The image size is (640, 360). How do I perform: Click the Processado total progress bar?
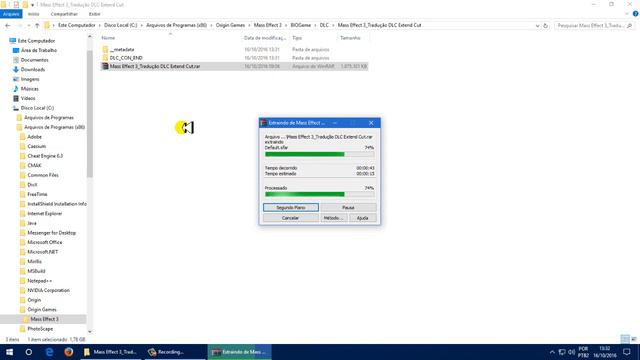(319, 194)
